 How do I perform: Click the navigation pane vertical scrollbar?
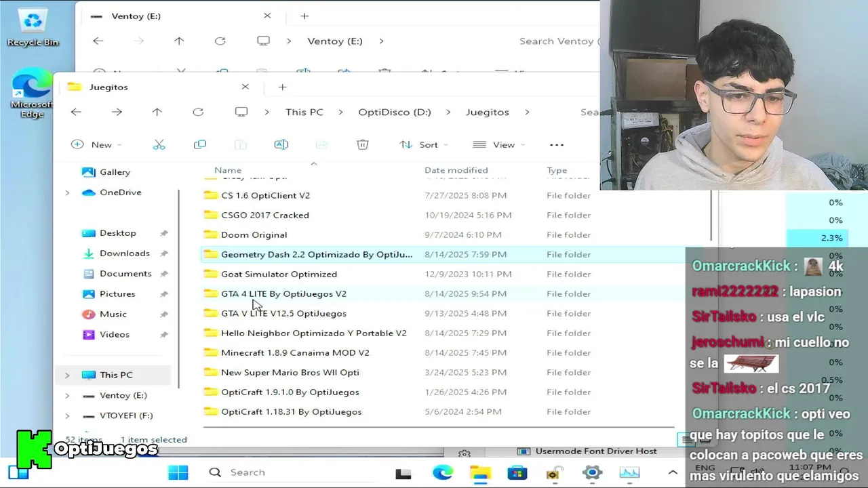coord(179,288)
